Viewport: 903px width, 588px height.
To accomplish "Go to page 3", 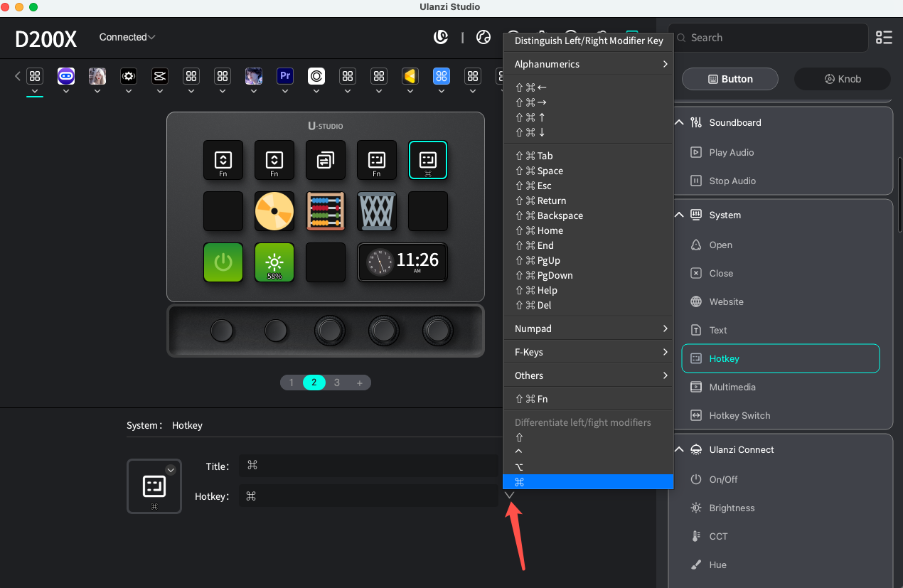I will pyautogui.click(x=337, y=383).
